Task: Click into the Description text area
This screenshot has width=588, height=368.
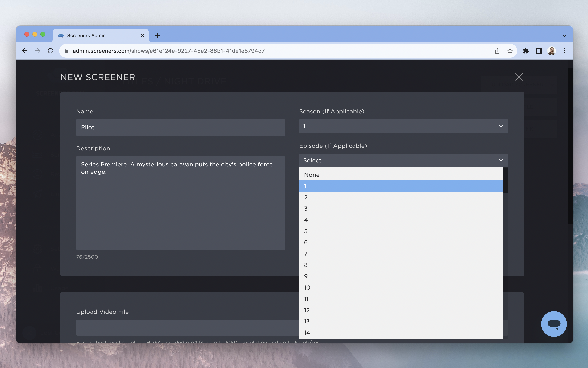Action: coord(181,203)
